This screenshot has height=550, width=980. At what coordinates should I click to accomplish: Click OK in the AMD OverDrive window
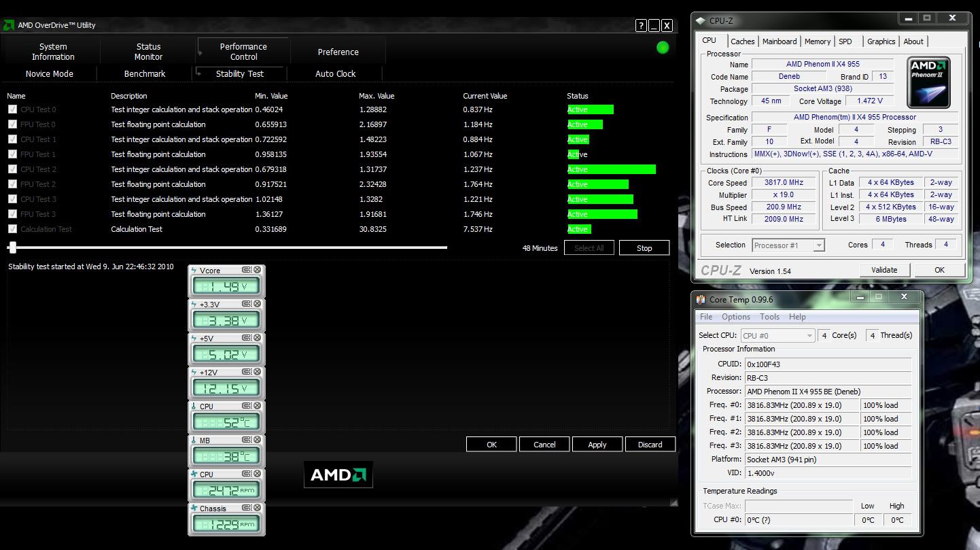pyautogui.click(x=491, y=445)
